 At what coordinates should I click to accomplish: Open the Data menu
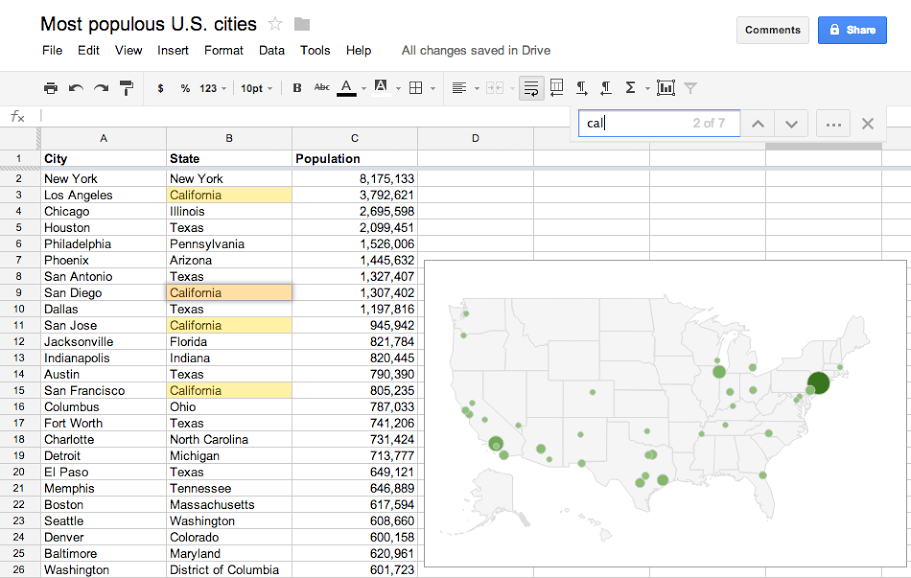click(271, 50)
